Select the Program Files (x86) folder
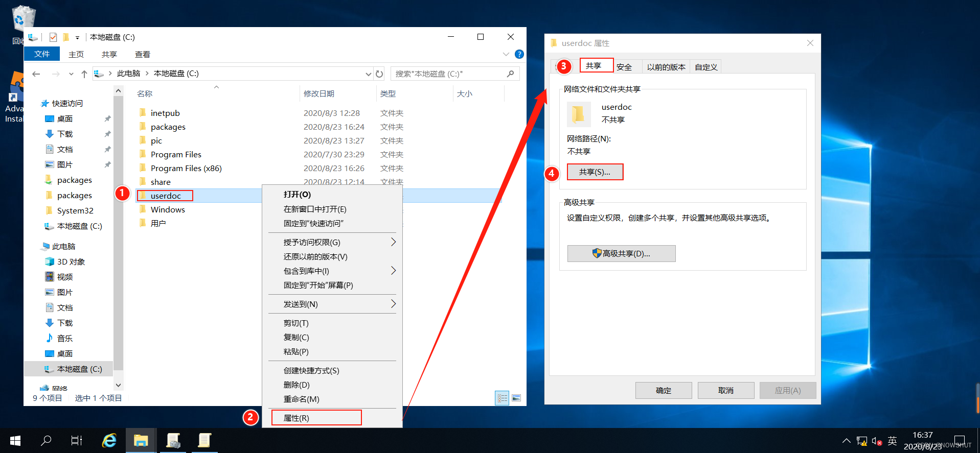This screenshot has height=453, width=980. point(186,168)
